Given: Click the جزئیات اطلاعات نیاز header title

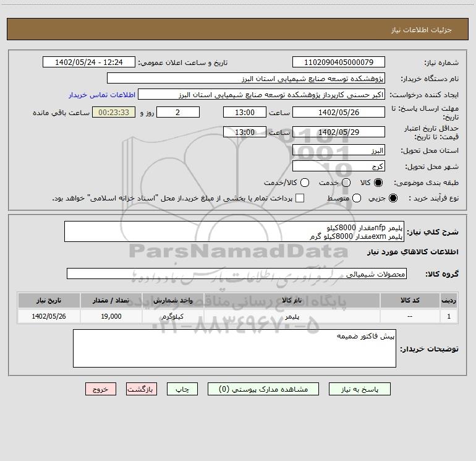Looking at the screenshot, I should pos(422,30).
